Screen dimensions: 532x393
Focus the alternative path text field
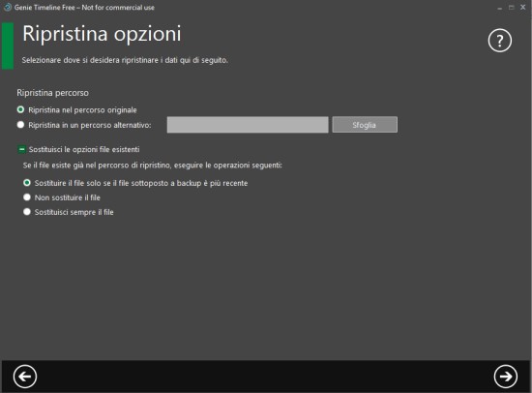(x=248, y=125)
